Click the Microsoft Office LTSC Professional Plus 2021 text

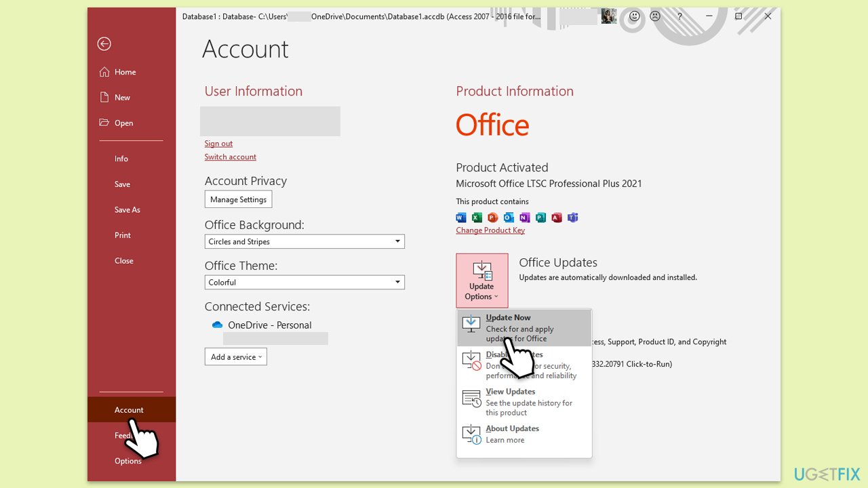[549, 184]
